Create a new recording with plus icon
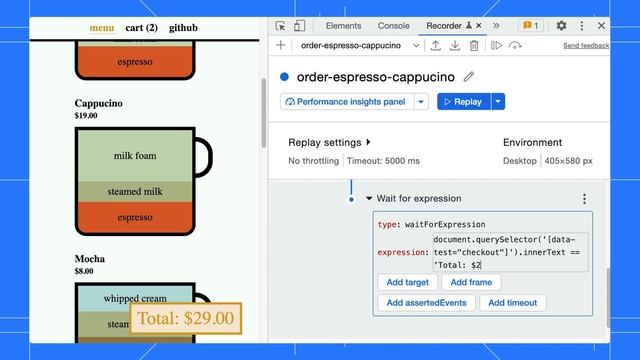The width and height of the screenshot is (640, 360). (x=281, y=45)
